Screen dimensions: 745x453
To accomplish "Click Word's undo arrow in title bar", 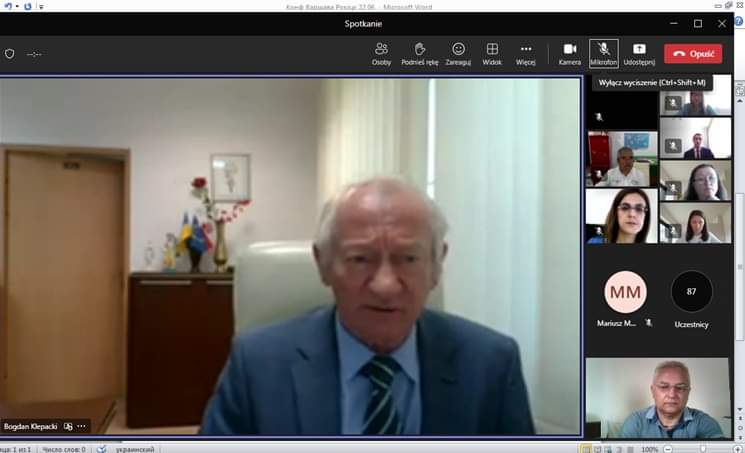I will 7,8.
